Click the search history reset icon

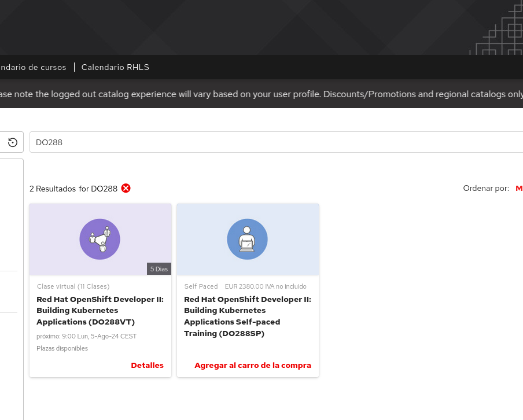pos(13,142)
